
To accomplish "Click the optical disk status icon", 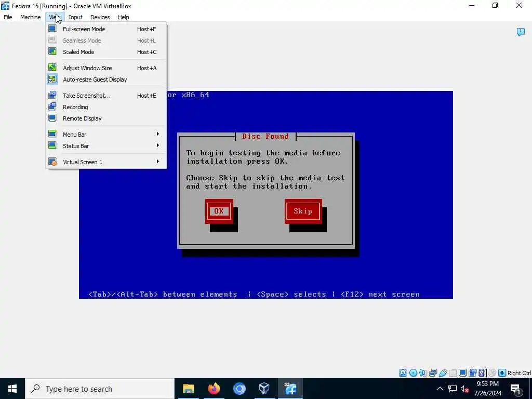I will tap(413, 373).
